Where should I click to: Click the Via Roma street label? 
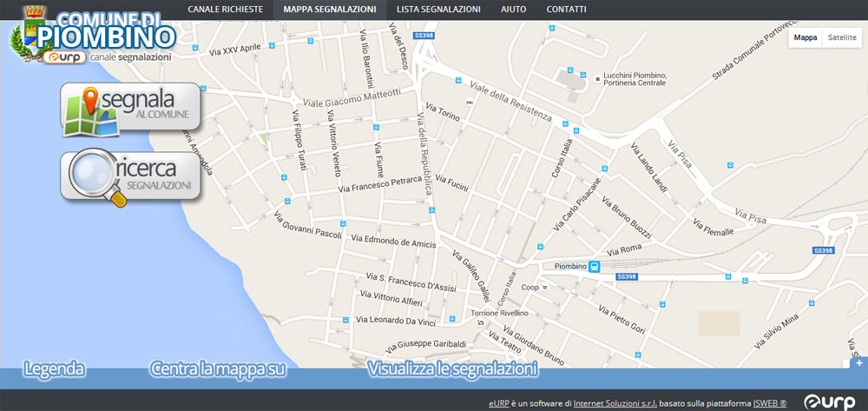[x=623, y=250]
